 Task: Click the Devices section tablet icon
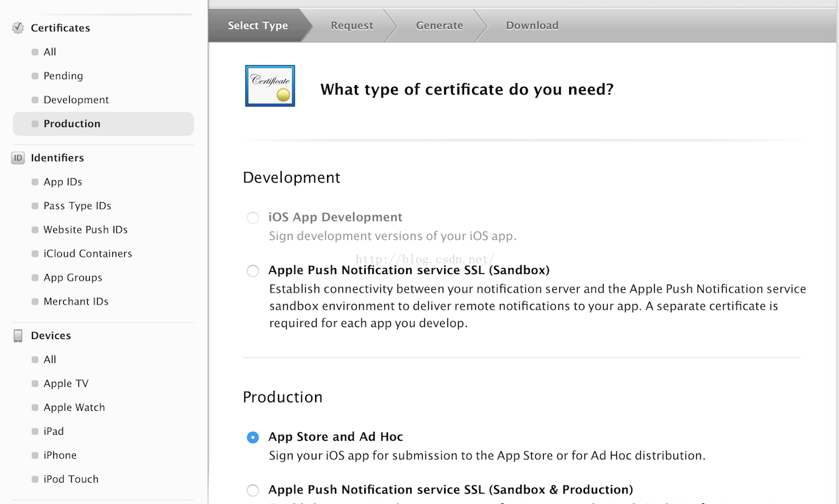click(18, 336)
